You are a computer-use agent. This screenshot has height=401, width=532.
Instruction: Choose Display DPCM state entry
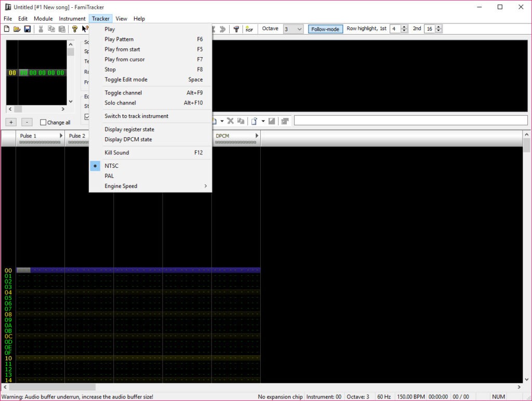150,139
